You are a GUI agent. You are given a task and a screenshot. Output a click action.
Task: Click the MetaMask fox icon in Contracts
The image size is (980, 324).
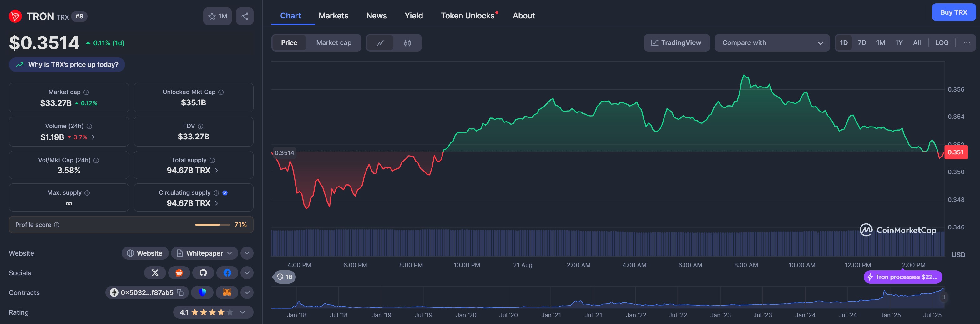pyautogui.click(x=227, y=292)
